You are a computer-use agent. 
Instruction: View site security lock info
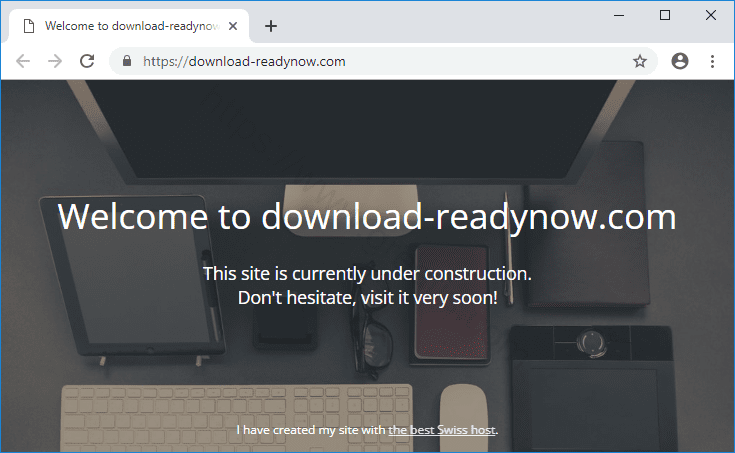[x=127, y=61]
